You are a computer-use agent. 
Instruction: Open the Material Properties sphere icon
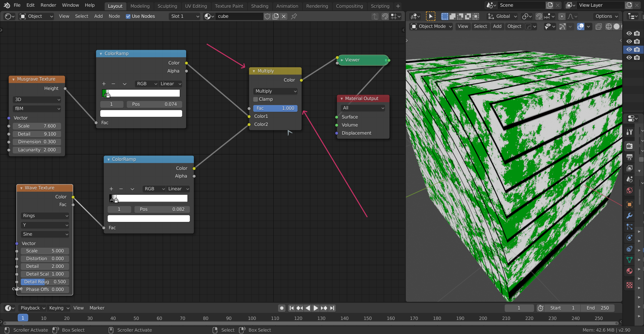[629, 271]
